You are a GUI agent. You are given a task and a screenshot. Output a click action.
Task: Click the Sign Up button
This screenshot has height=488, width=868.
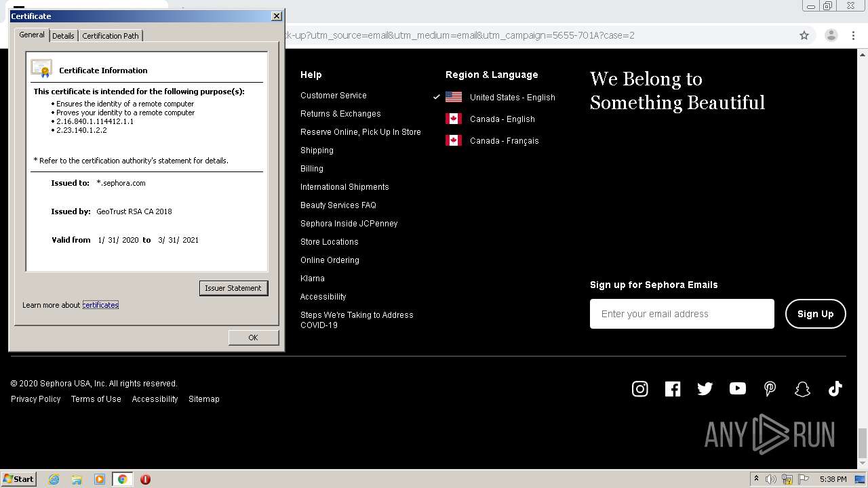pyautogui.click(x=816, y=314)
